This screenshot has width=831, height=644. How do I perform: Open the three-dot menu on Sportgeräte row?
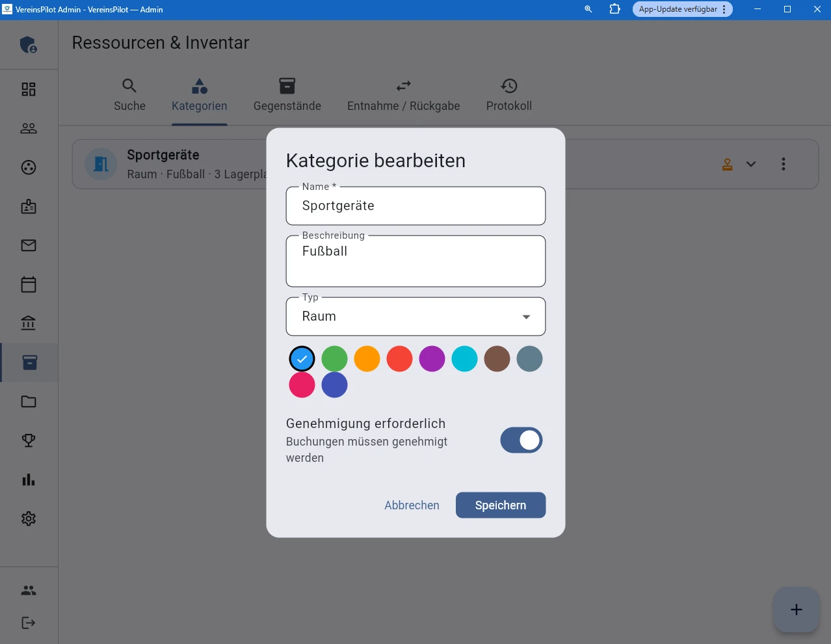[784, 164]
